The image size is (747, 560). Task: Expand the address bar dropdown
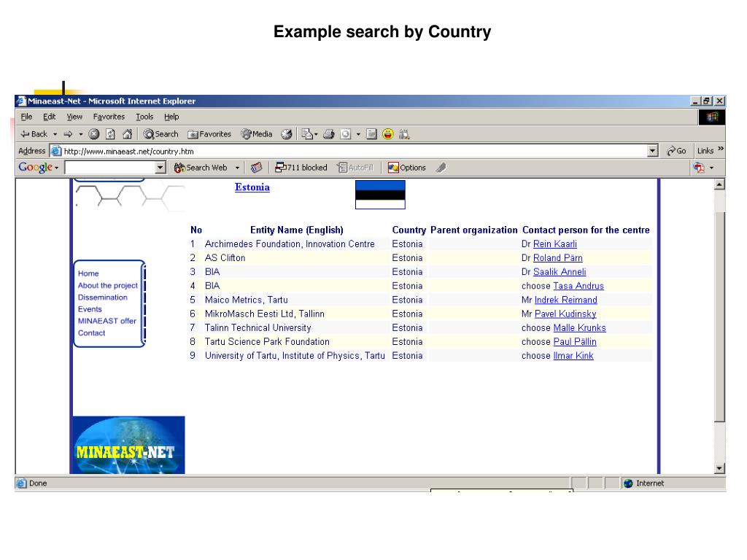(653, 152)
